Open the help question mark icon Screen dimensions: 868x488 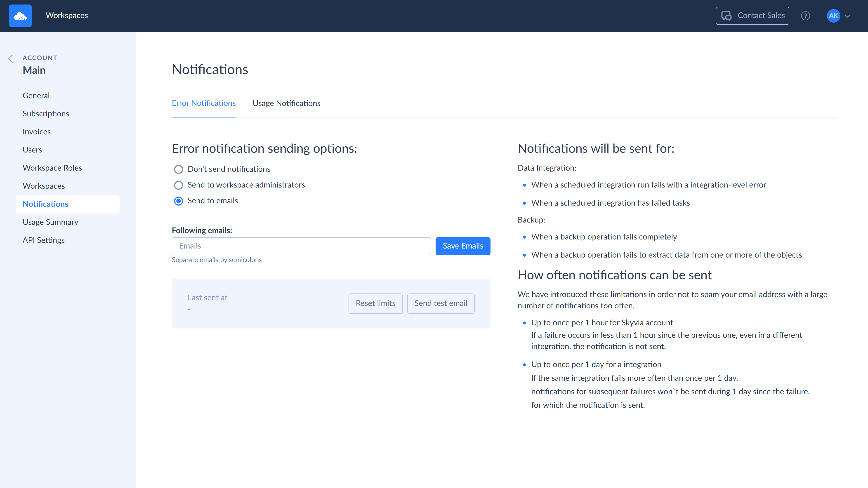805,16
